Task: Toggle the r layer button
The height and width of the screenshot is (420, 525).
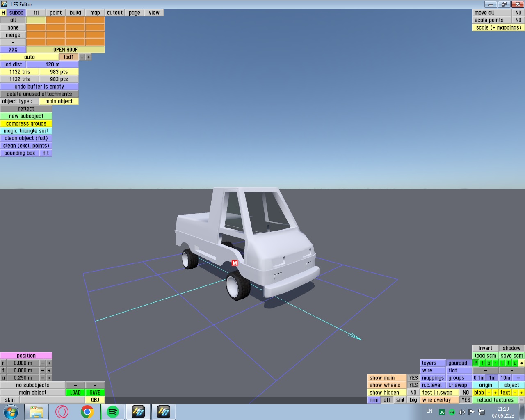Action: coord(495,363)
